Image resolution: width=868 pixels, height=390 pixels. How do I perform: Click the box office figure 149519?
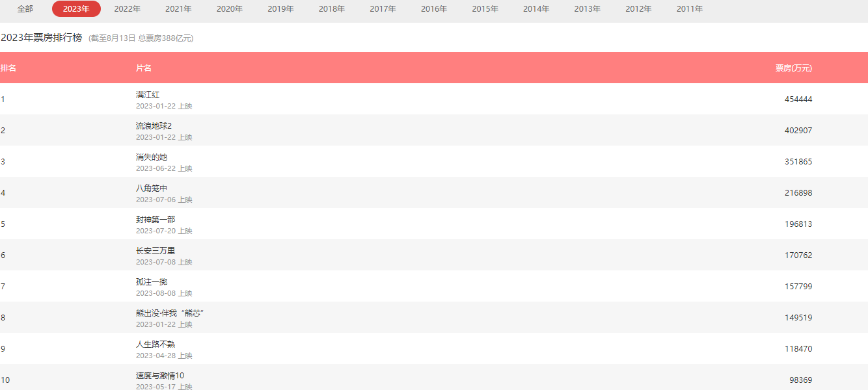(798, 318)
